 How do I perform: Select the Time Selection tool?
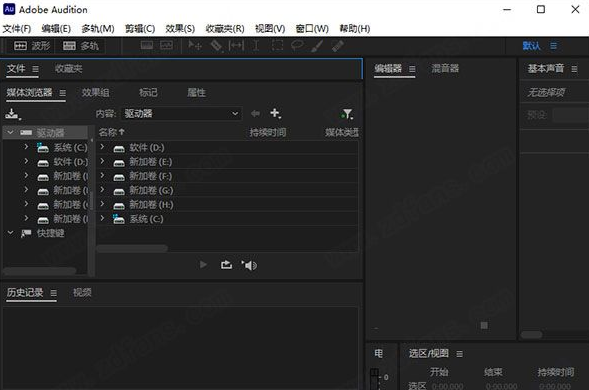pyautogui.click(x=256, y=45)
